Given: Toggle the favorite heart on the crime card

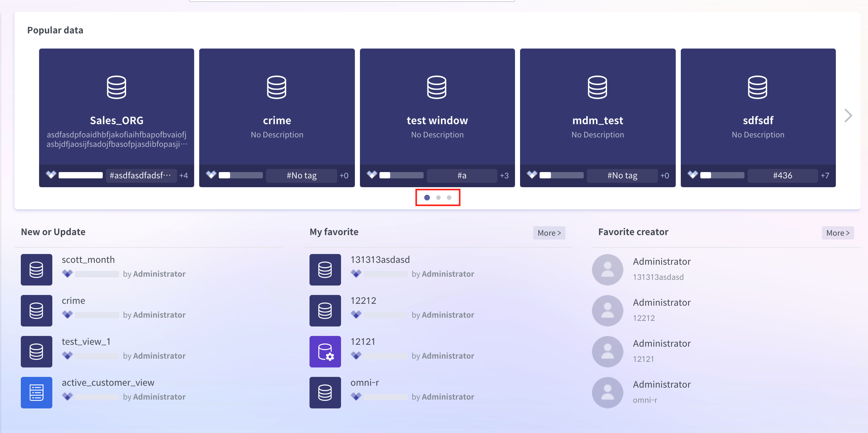Looking at the screenshot, I should coord(211,175).
